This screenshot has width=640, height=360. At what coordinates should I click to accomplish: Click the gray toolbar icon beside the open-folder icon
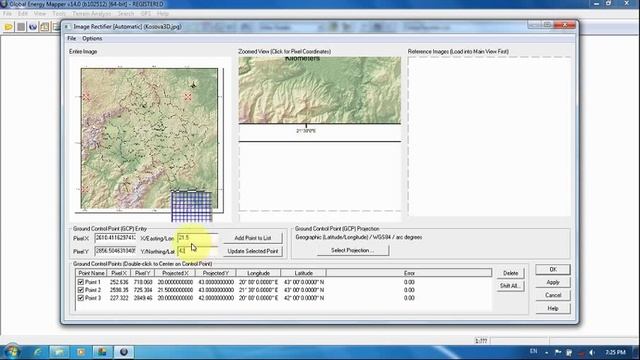[x=21, y=27]
